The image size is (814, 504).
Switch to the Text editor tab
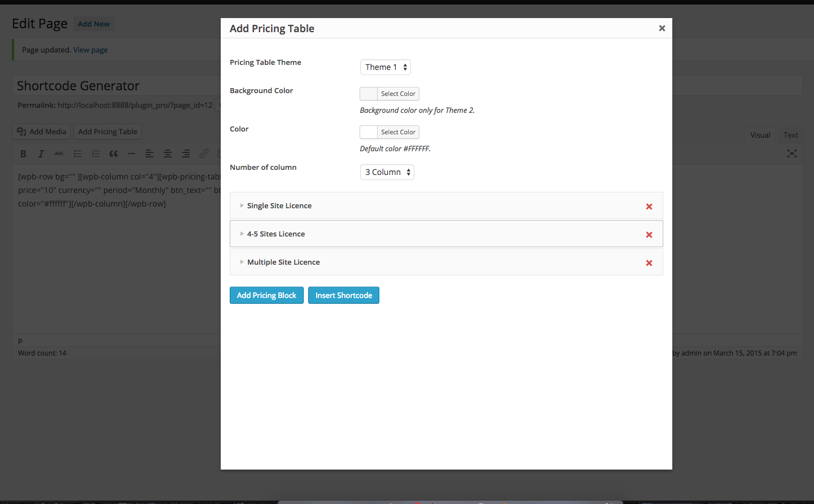point(791,135)
